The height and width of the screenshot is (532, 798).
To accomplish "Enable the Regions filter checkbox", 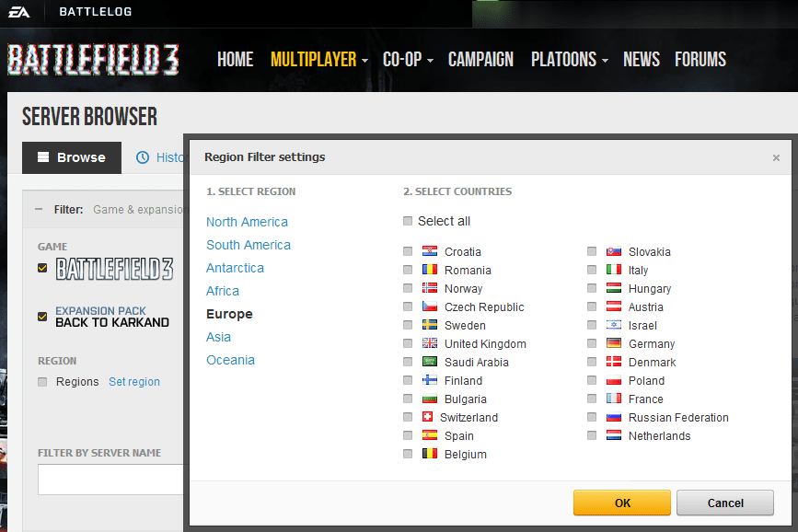I will (x=42, y=381).
